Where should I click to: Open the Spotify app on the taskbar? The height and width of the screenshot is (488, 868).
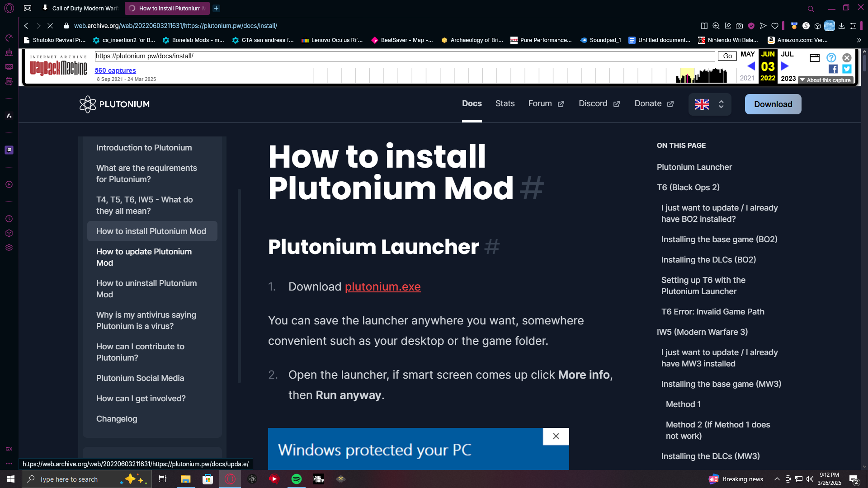click(x=297, y=479)
